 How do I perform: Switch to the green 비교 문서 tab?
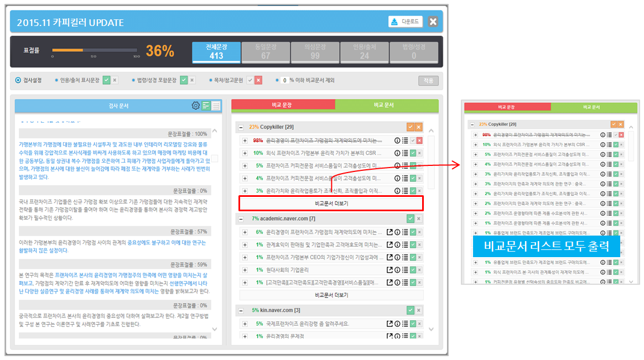coord(387,105)
